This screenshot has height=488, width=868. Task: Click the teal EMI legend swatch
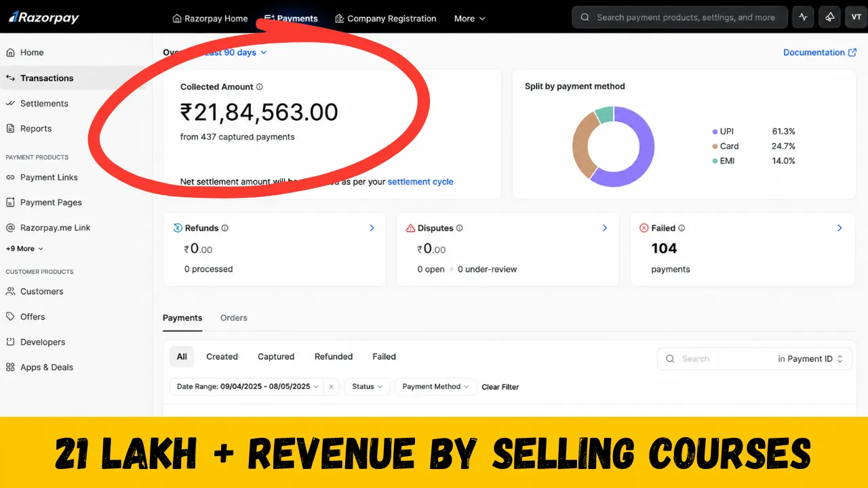[x=715, y=161]
